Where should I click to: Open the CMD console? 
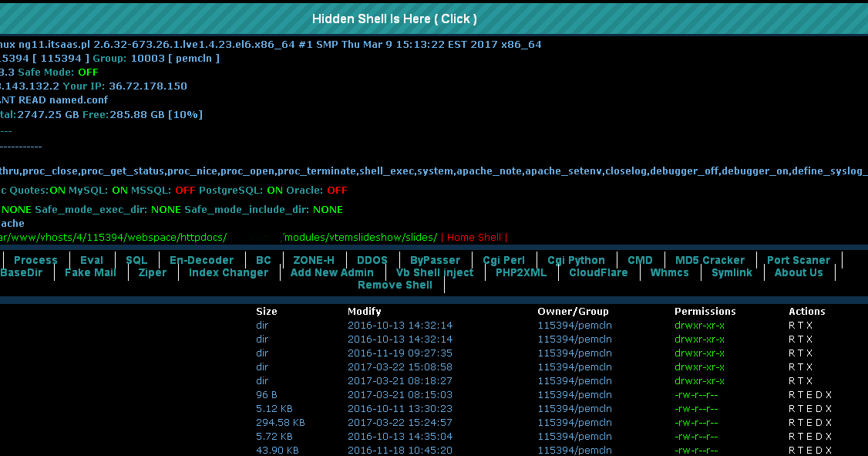coord(640,260)
